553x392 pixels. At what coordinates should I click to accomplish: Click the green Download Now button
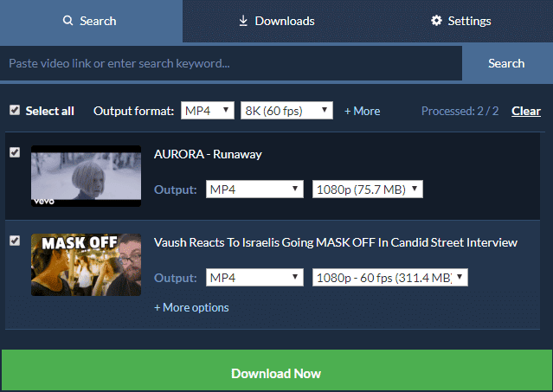pyautogui.click(x=277, y=370)
